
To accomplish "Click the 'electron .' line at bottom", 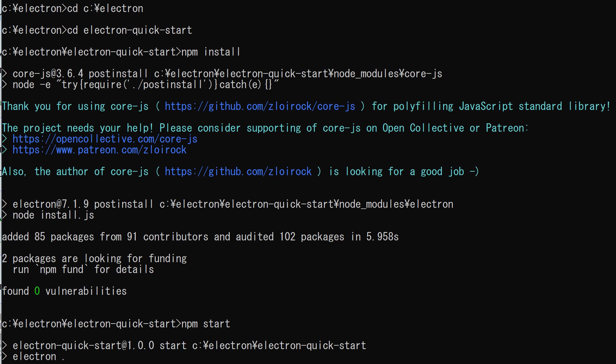I will (x=38, y=356).
